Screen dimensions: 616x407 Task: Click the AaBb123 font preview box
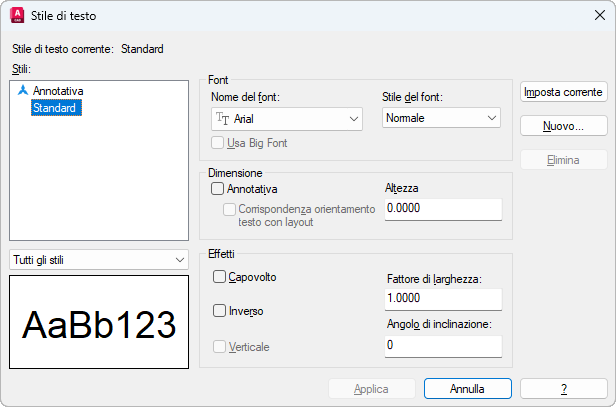click(x=99, y=324)
